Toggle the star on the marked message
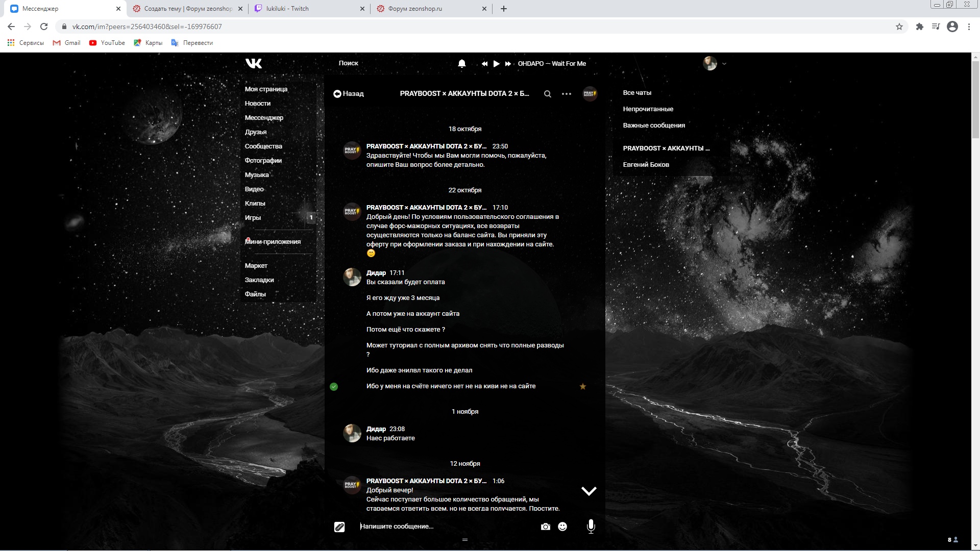The width and height of the screenshot is (980, 551). click(x=583, y=387)
